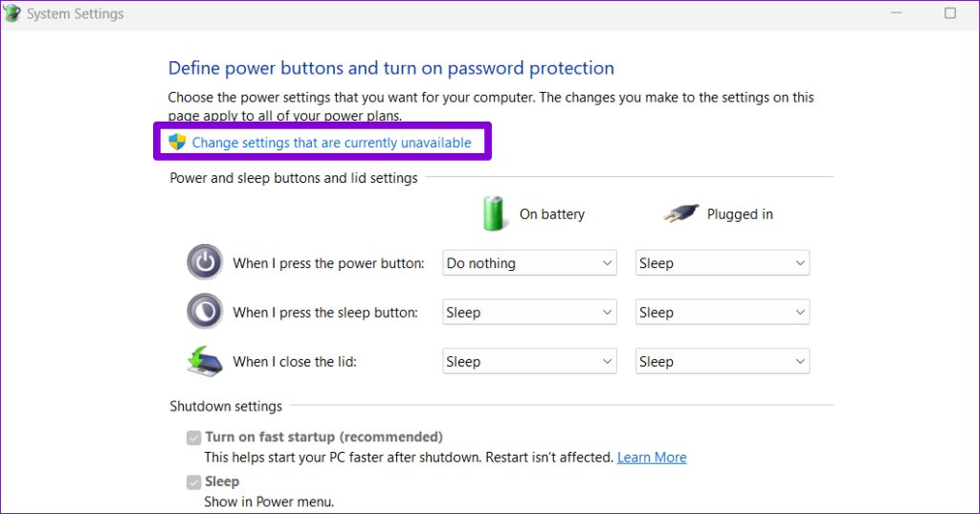
Task: Maximize the System Settings window
Action: pos(950,13)
